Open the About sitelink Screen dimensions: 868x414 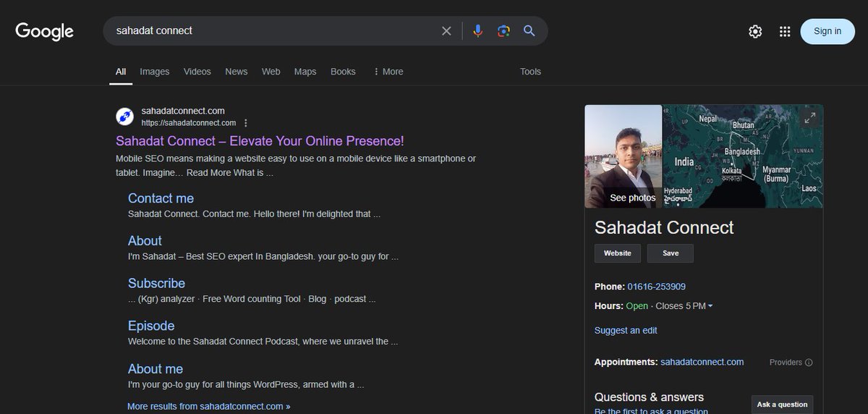[145, 241]
